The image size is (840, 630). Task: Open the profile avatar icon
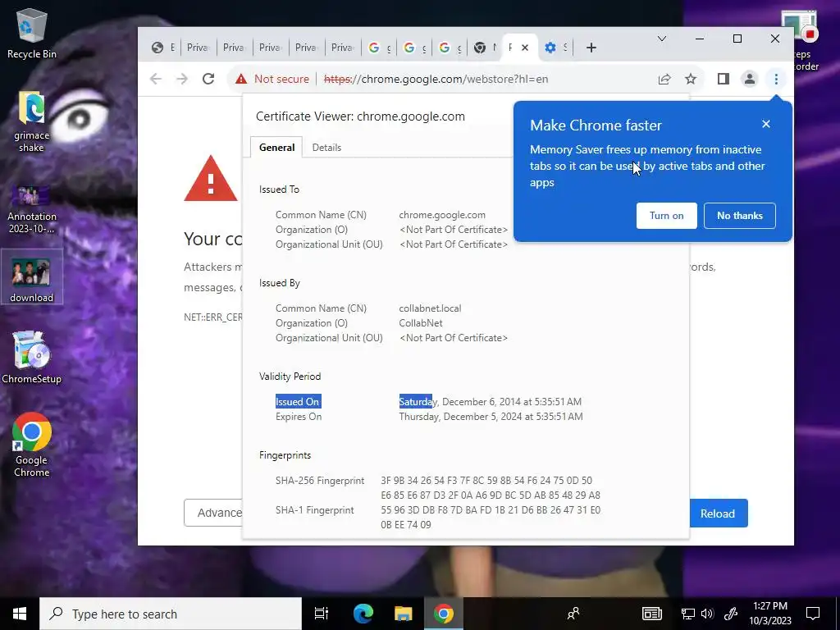pos(750,80)
